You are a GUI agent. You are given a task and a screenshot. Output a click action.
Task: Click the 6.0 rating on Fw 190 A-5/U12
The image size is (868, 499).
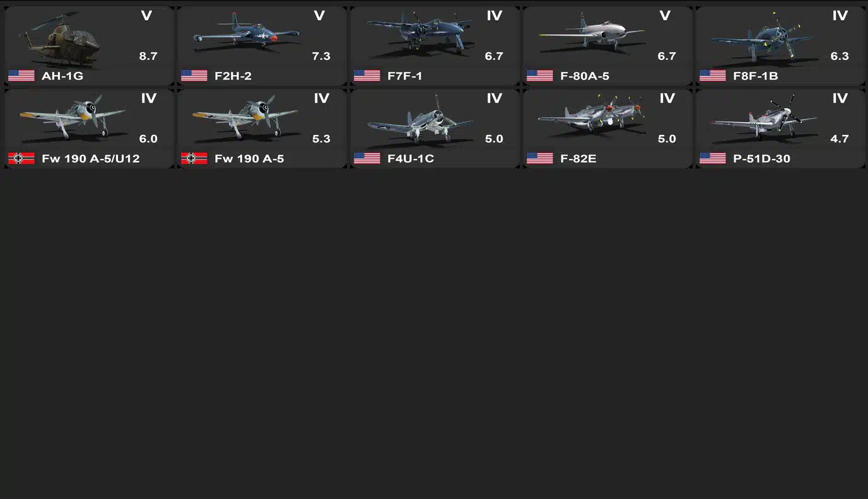(148, 139)
